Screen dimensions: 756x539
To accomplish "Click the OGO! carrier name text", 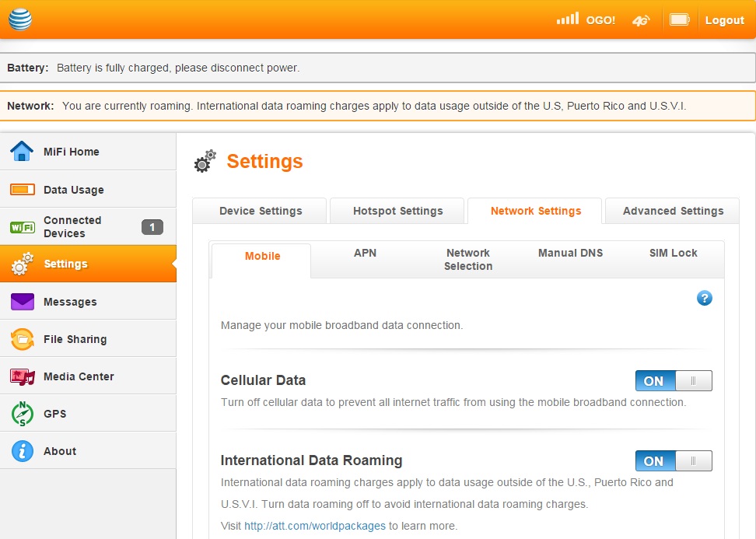I will (600, 20).
